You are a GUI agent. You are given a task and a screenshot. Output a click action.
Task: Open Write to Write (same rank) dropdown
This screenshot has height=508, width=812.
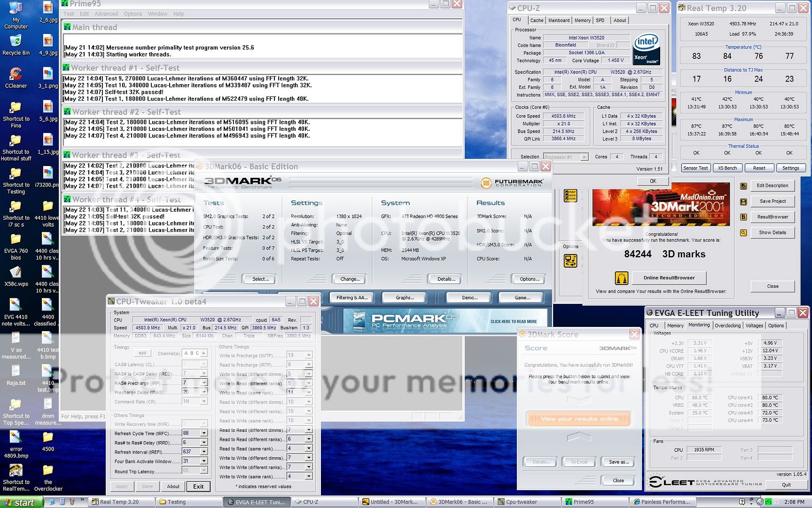[x=309, y=476]
